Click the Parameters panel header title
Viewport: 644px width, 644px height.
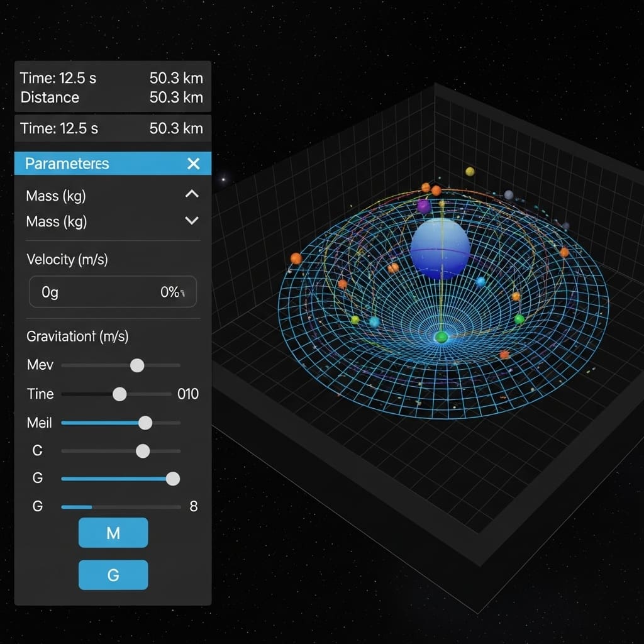(67, 164)
